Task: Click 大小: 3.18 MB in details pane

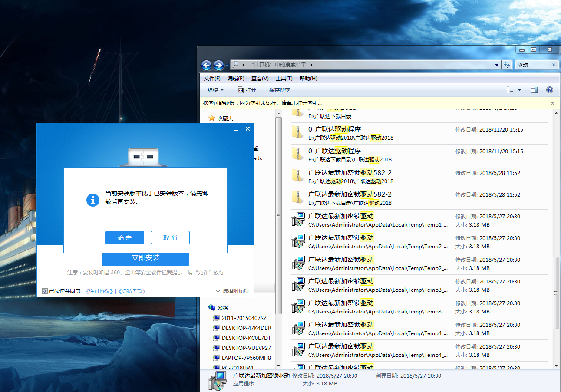Action: point(320,384)
